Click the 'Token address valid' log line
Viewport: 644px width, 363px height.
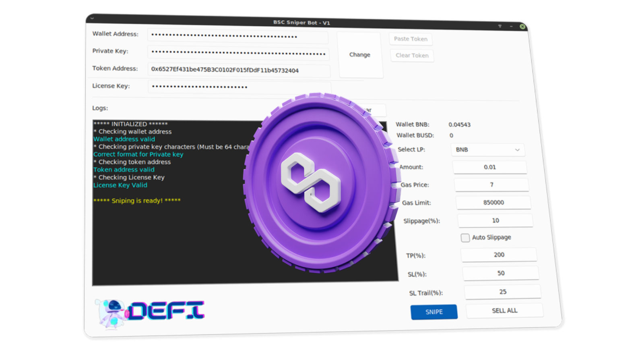(124, 170)
